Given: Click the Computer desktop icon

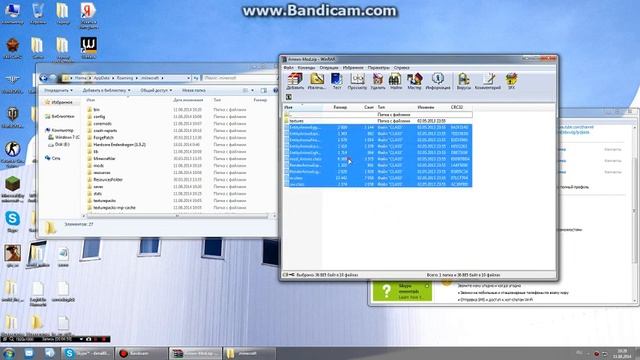Looking at the screenshot, I should click(x=12, y=14).
